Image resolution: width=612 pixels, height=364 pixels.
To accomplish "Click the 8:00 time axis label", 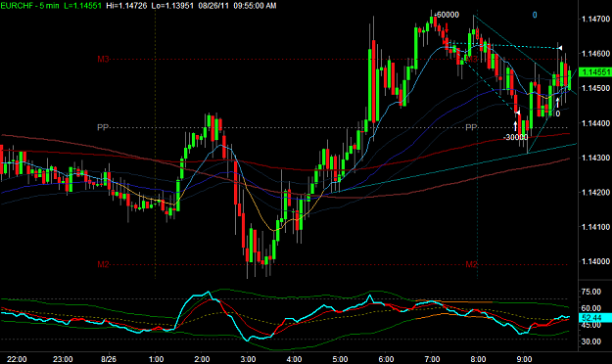I will 478,359.
